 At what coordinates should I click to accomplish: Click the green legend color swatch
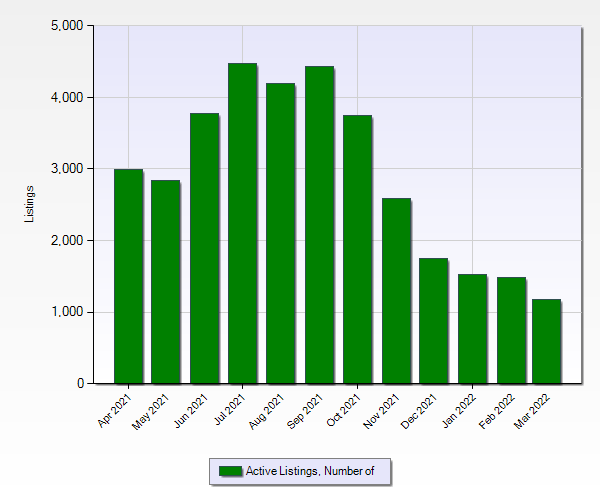[230, 471]
